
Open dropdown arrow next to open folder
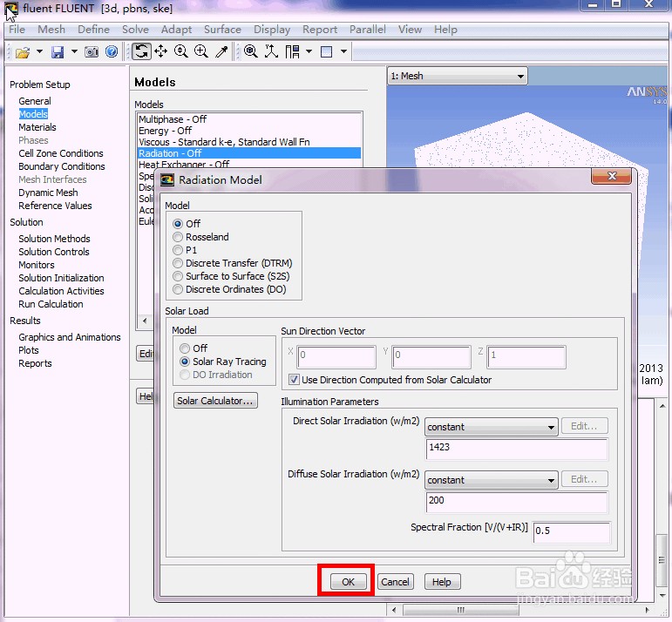tap(39, 51)
